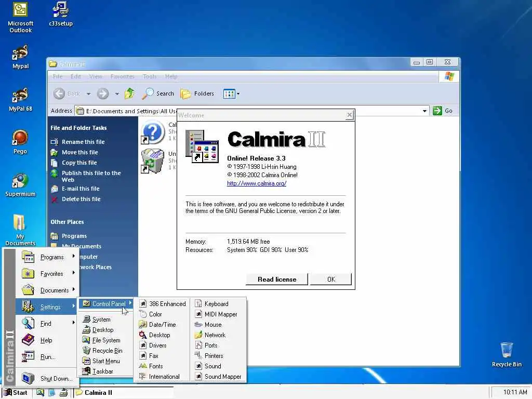The width and height of the screenshot is (532, 399).
Task: Click the Search toolbar button in Explorer
Action: point(158,94)
